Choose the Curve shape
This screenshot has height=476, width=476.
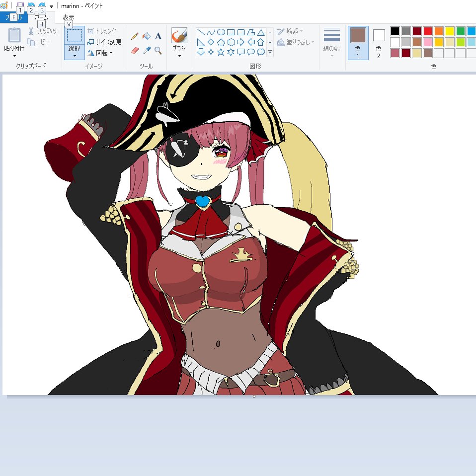211,32
